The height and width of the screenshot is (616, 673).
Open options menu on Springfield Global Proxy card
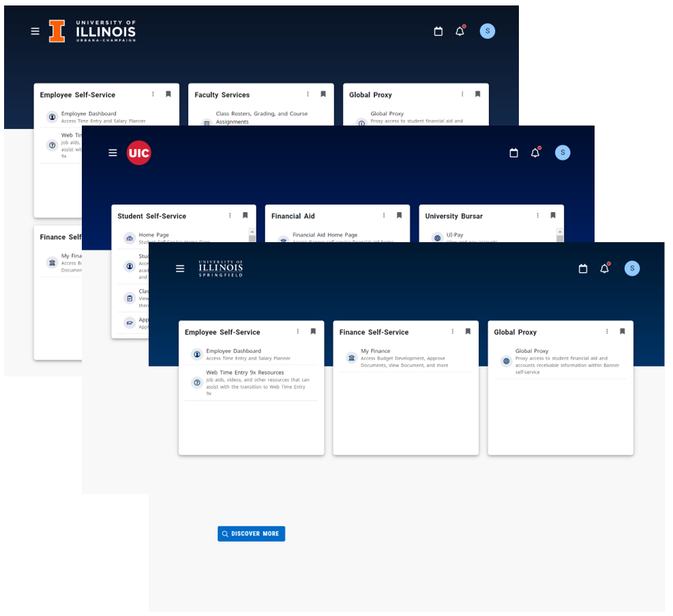pyautogui.click(x=607, y=332)
